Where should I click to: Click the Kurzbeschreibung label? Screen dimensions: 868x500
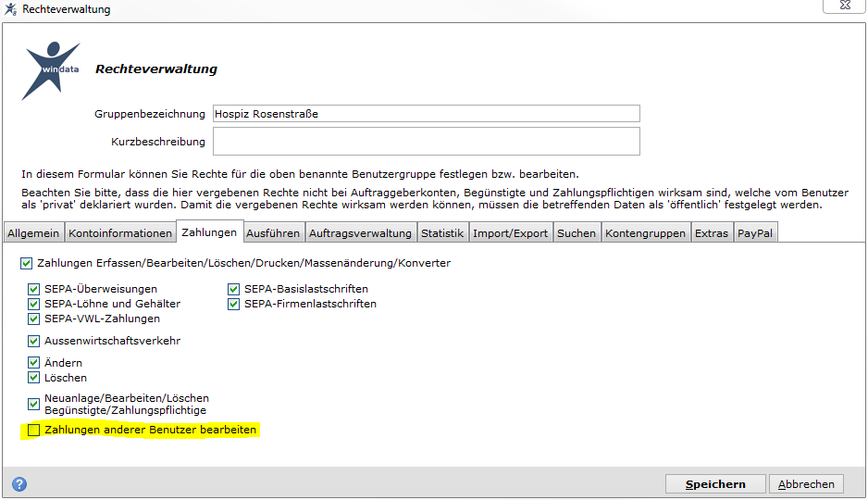point(157,142)
